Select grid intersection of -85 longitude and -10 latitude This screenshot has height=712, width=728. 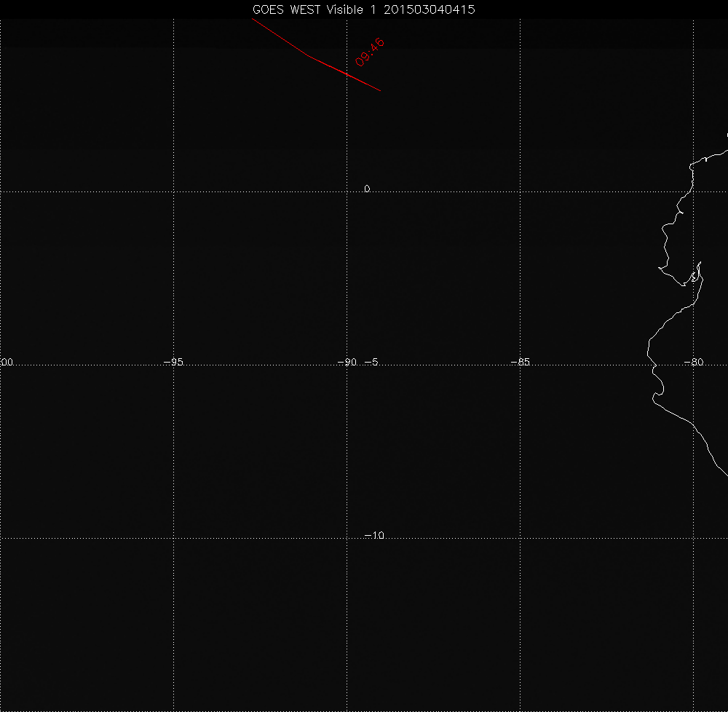pos(521,539)
